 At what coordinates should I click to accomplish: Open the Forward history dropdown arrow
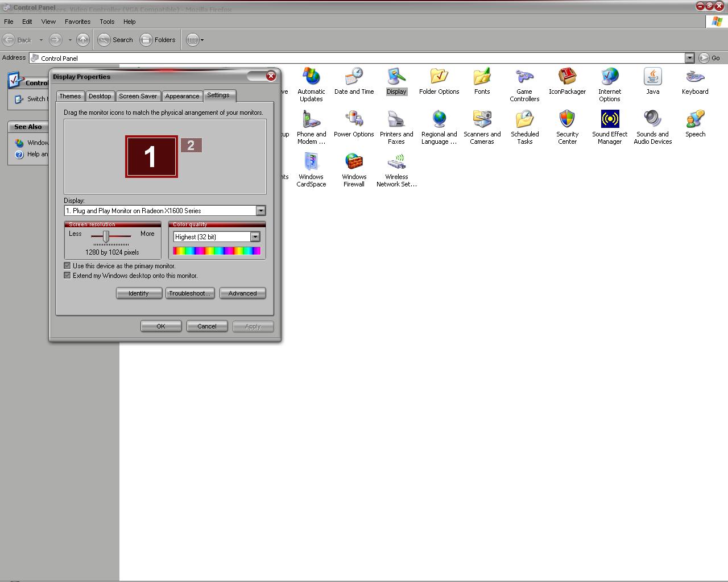coord(70,40)
